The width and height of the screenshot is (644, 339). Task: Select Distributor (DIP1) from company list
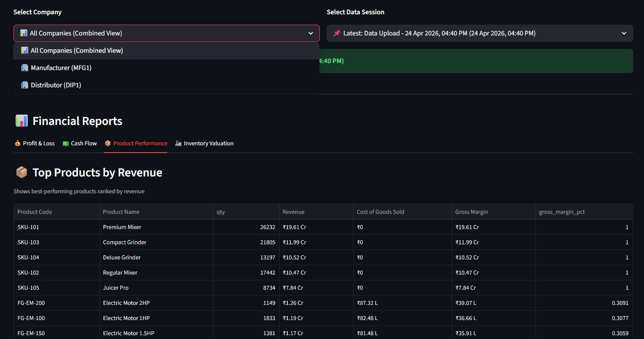pyautogui.click(x=166, y=85)
